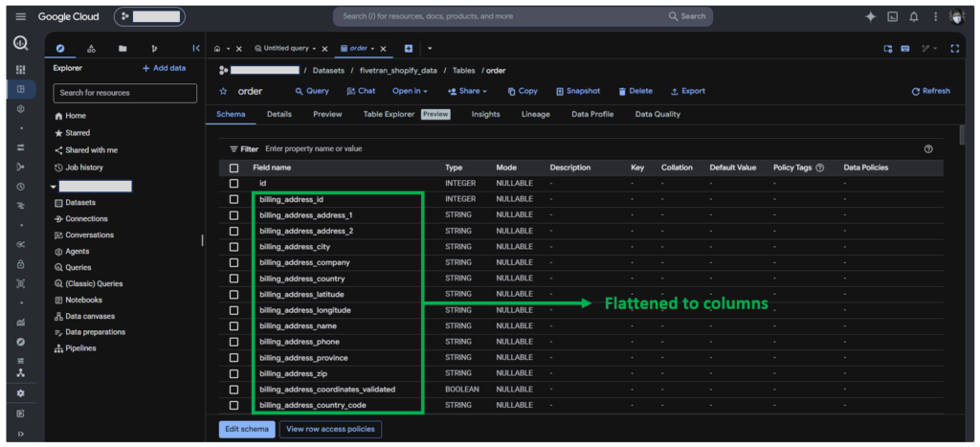980x447 pixels.
Task: Click the schema table vertical scrollbar
Action: pyautogui.click(x=962, y=134)
